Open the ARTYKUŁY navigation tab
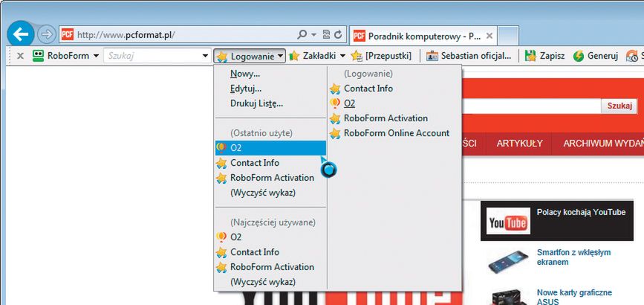Viewport: 644px width, 305px height. point(519,144)
